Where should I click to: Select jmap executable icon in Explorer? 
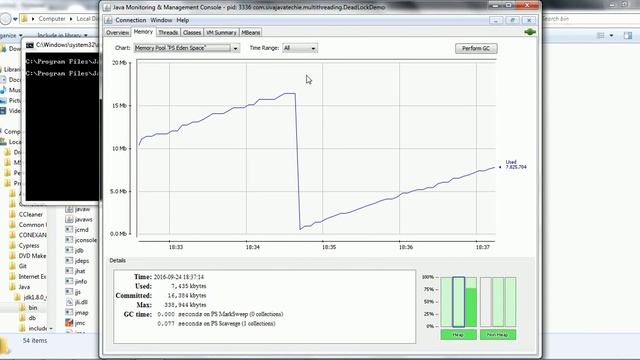point(69,312)
